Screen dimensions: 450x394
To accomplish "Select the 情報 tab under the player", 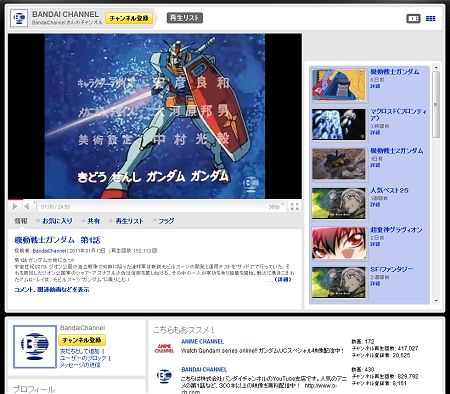I will 21,221.
